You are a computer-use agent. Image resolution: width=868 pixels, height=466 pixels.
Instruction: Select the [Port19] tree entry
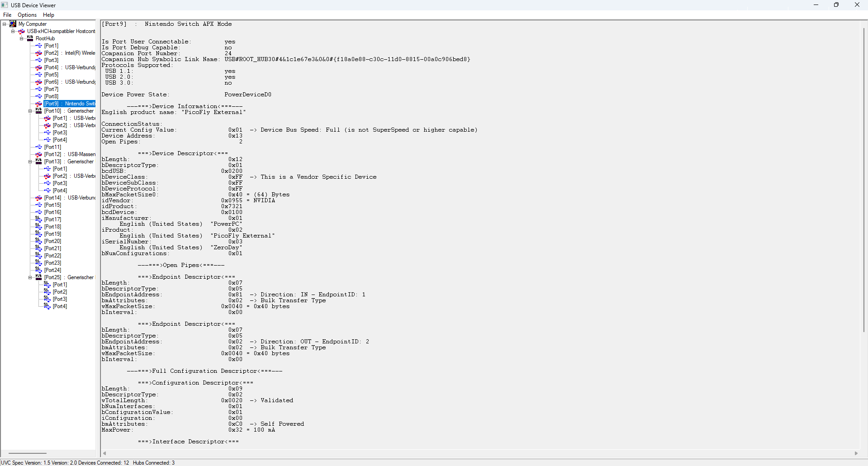coord(52,234)
